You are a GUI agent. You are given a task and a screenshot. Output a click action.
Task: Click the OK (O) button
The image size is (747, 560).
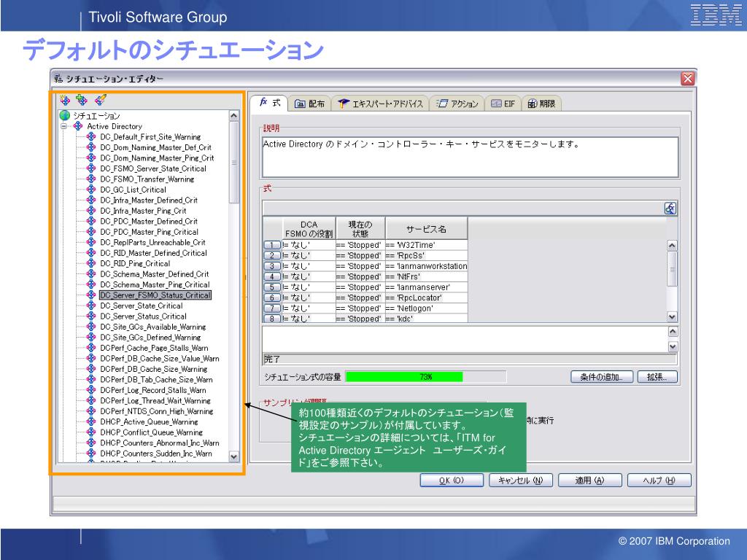(452, 481)
